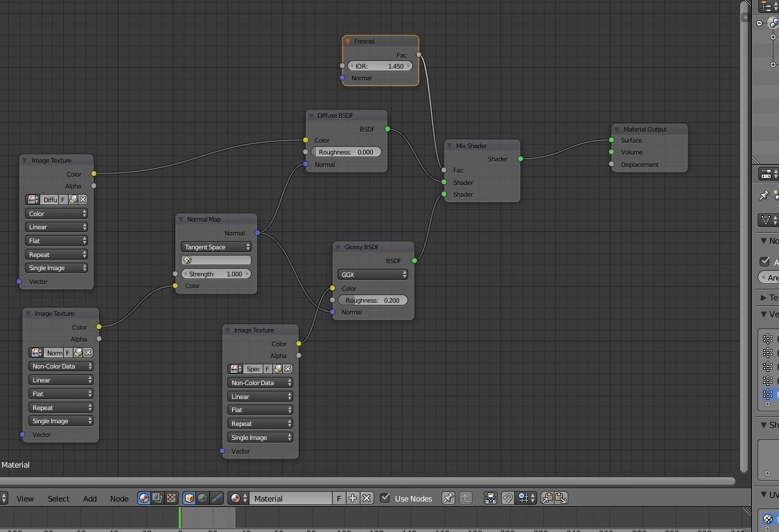
Task: Open Repeat extension dropdown on Diffu texture
Action: pos(57,254)
